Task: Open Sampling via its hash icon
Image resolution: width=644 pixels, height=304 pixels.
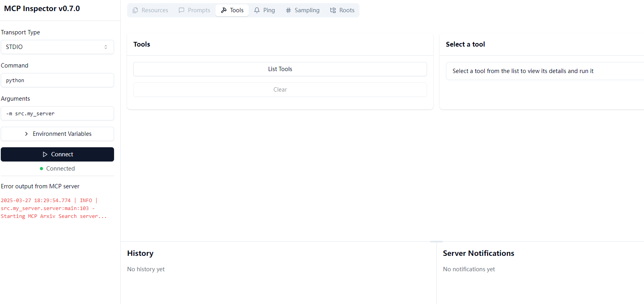Action: [x=288, y=10]
